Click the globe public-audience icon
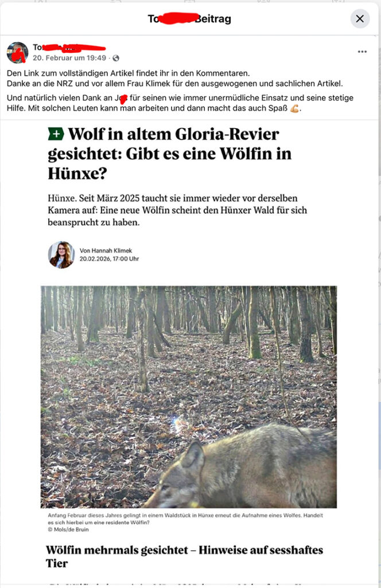The height and width of the screenshot is (588, 381). click(116, 58)
